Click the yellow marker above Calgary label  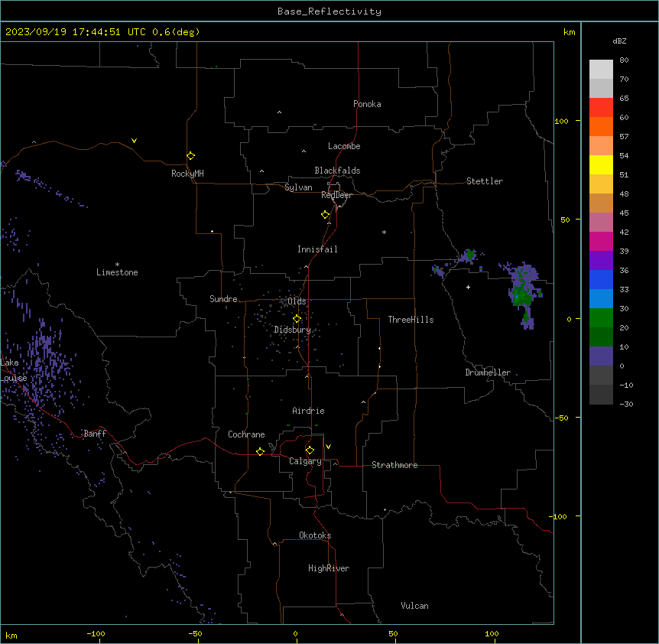310,450
